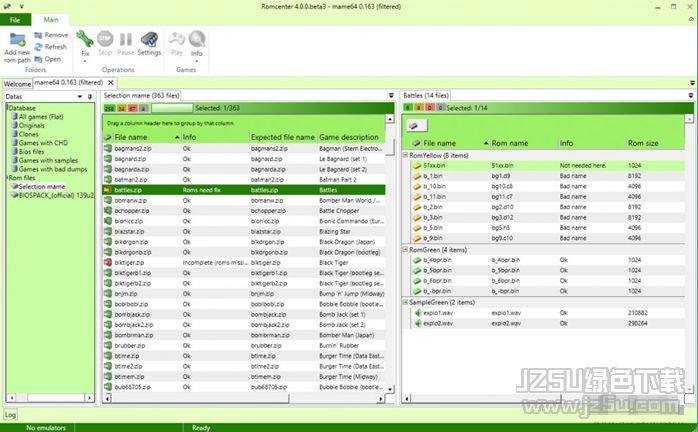
Task: Collapse the RomYellow group
Action: click(x=405, y=155)
